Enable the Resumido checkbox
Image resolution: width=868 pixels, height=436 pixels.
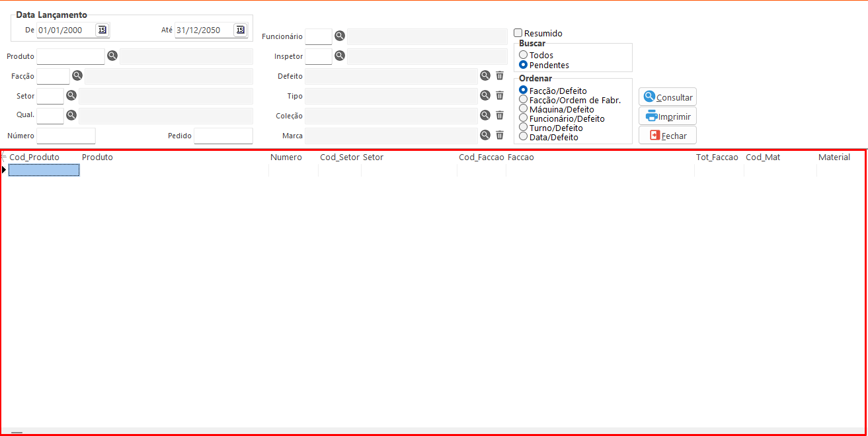tap(518, 33)
